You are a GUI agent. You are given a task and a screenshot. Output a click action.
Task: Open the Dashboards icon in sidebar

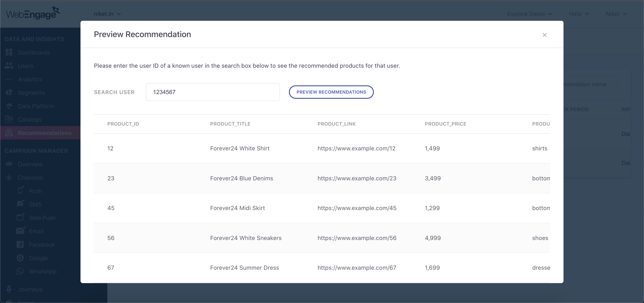(x=9, y=52)
